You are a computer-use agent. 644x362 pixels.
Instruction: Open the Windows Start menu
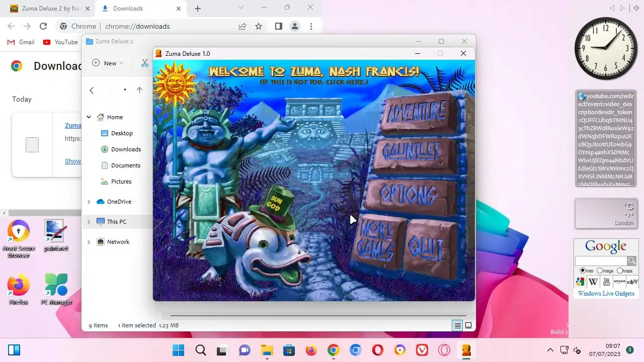[178, 350]
